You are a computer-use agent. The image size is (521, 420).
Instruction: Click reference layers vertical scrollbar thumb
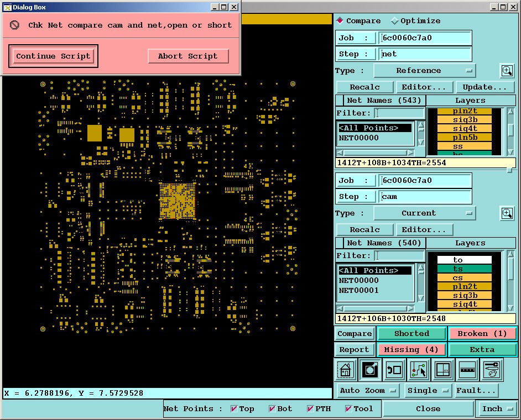[510, 129]
